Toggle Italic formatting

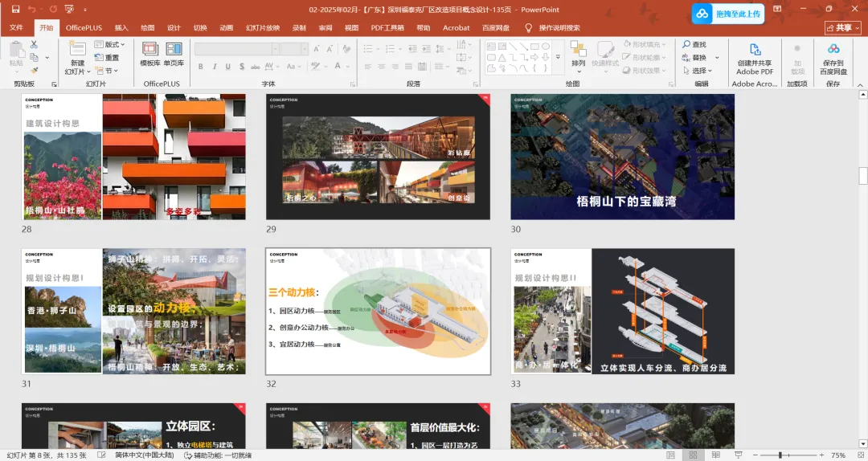(215, 67)
